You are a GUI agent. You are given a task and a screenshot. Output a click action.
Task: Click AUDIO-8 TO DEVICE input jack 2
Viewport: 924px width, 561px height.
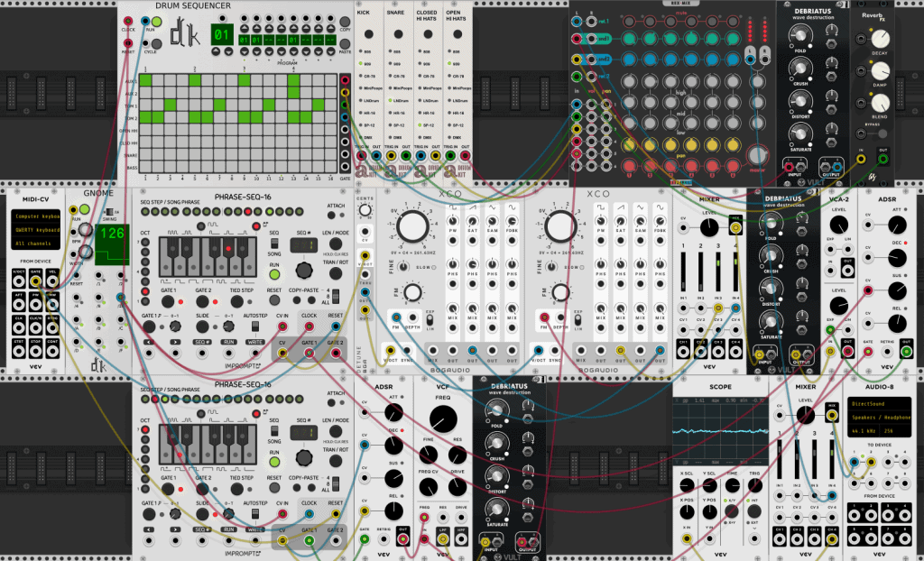click(x=871, y=463)
